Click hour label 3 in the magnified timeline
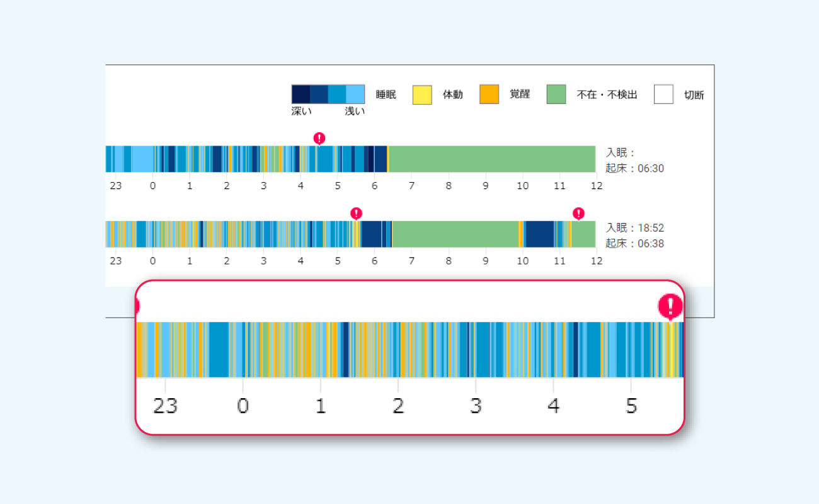 click(x=476, y=406)
